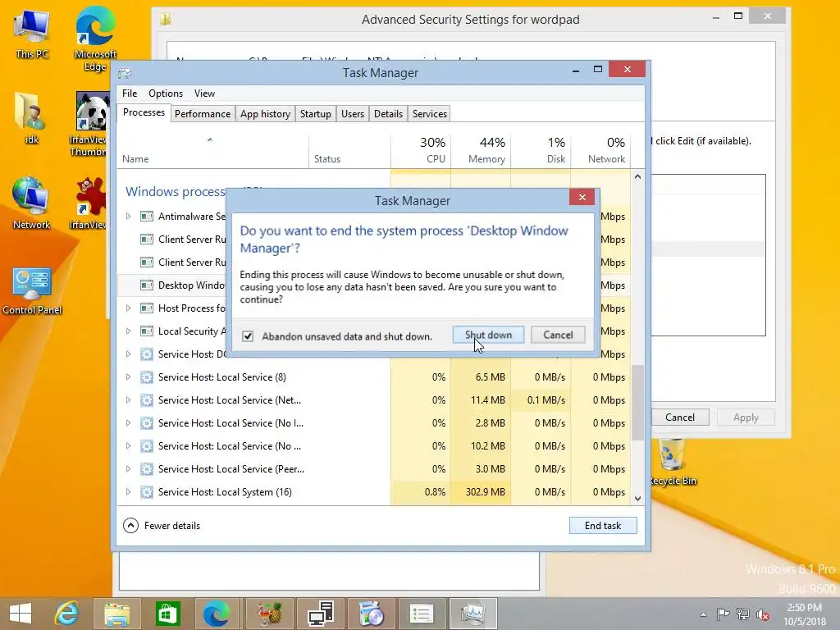The height and width of the screenshot is (630, 840).
Task: Expand Service Host: Local Service (Peer...
Action: click(x=128, y=468)
